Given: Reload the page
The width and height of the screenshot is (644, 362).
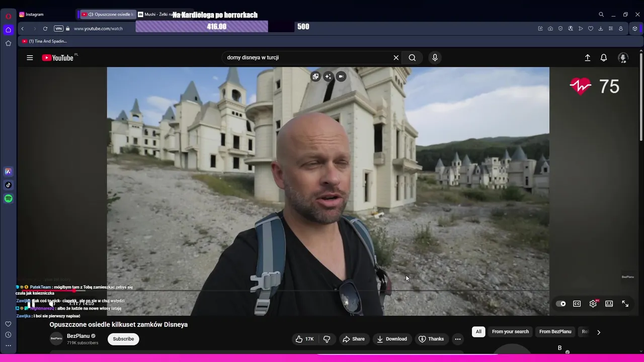Looking at the screenshot, I should coord(45,29).
